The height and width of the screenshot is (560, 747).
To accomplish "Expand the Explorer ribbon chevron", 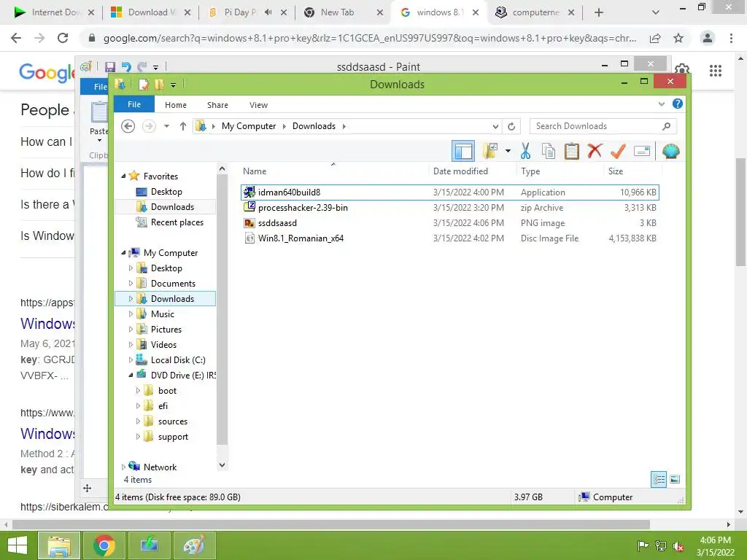I will point(661,104).
